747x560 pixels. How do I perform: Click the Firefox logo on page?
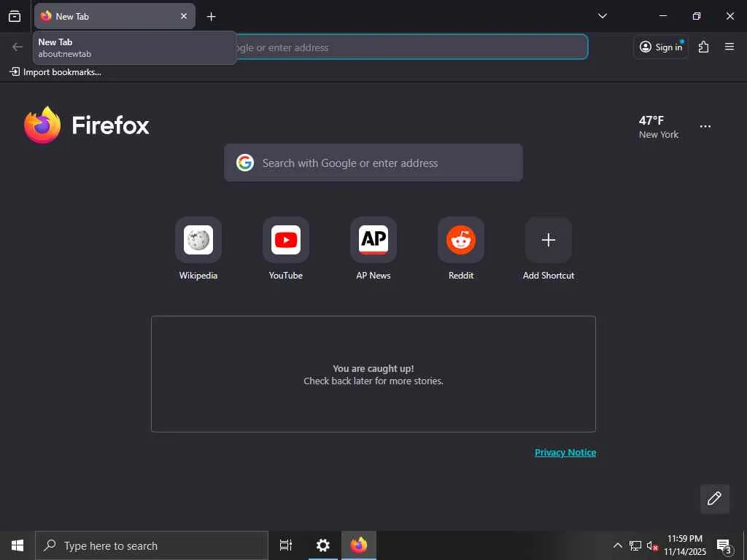[87, 125]
